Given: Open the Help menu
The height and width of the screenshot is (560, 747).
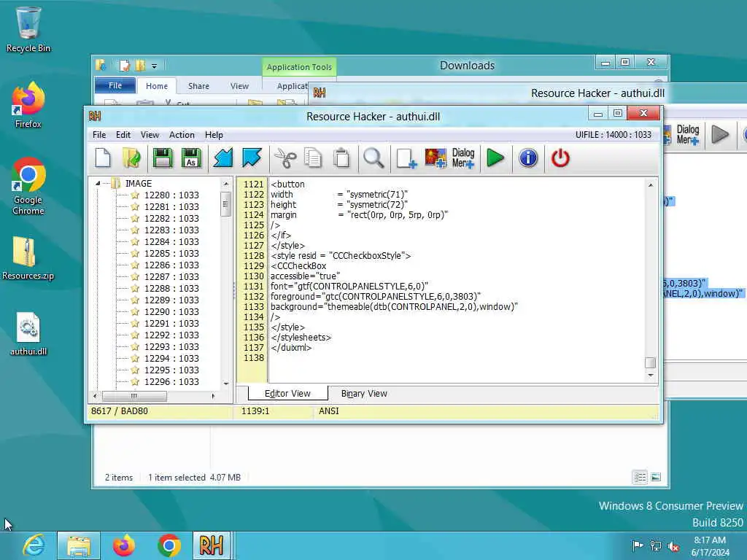Looking at the screenshot, I should [x=214, y=135].
